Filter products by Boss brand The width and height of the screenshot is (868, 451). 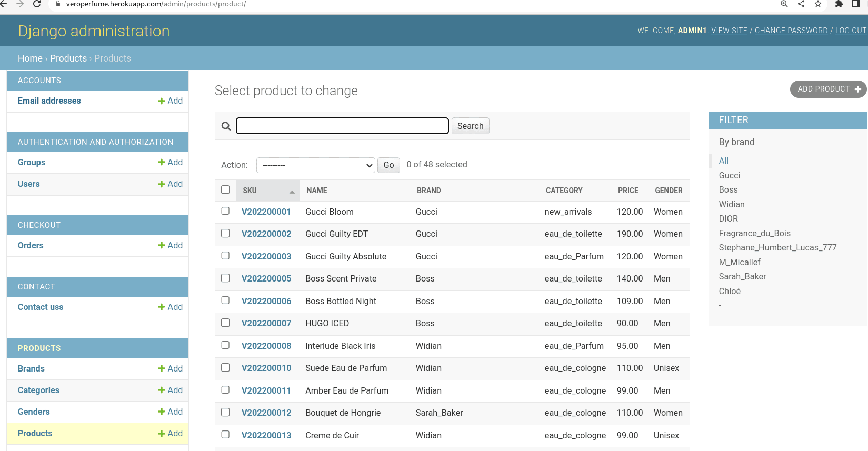click(728, 190)
